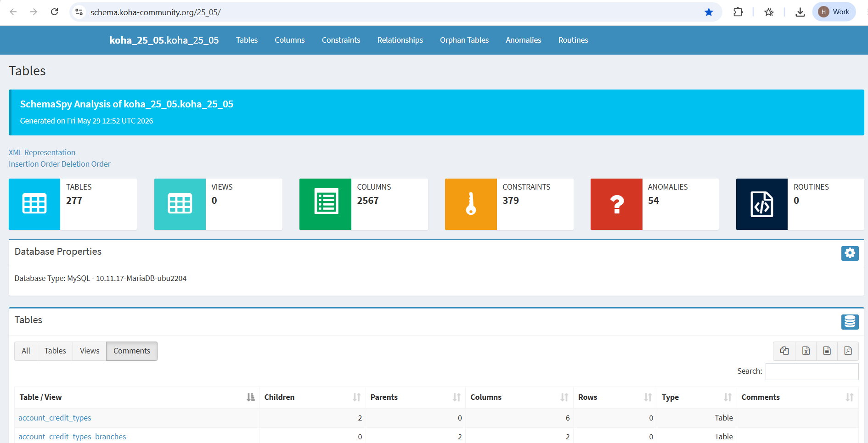
Task: Navigate to Relationships
Action: (400, 40)
